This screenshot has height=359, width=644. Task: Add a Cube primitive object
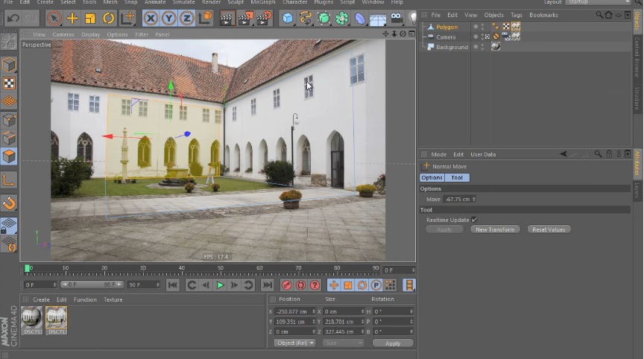[x=288, y=18]
